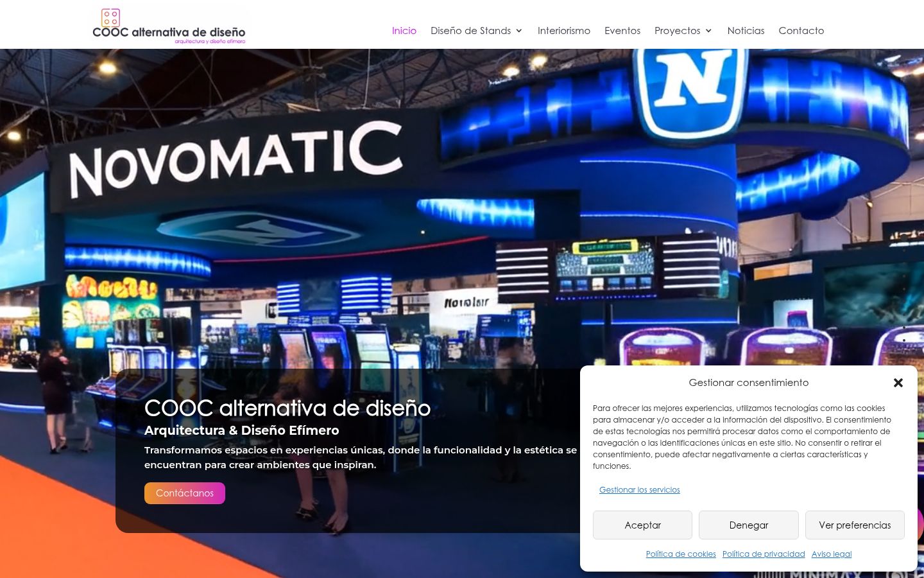This screenshot has height=578, width=924.
Task: Click the Contáctanos button
Action: 185,493
